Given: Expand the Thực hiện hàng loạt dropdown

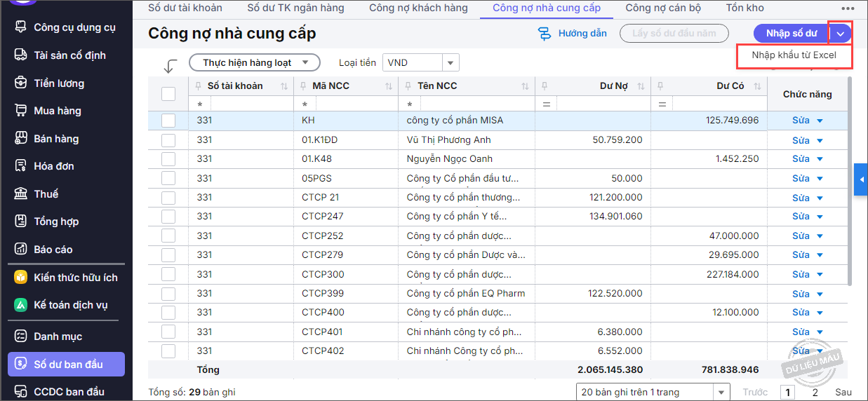Looking at the screenshot, I should coord(255,62).
